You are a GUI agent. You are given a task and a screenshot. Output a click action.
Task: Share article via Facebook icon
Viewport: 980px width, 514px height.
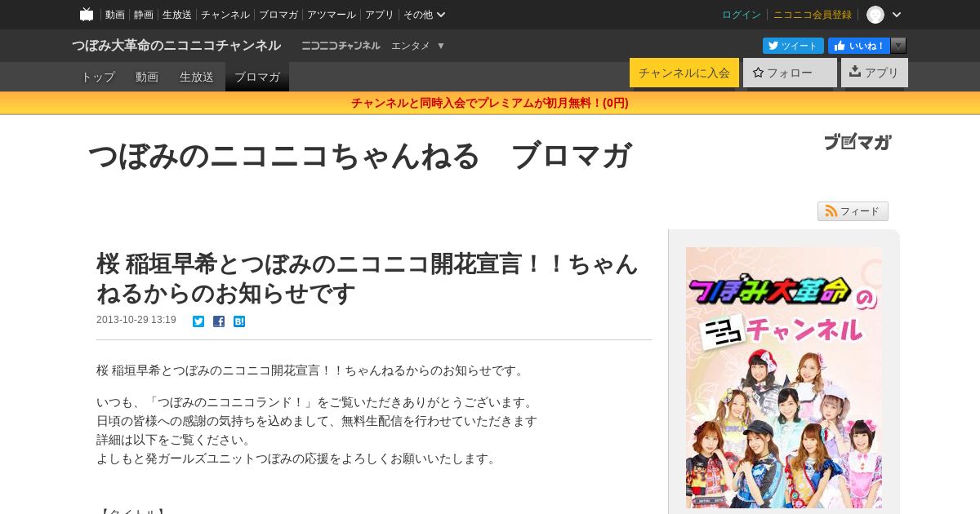point(219,321)
